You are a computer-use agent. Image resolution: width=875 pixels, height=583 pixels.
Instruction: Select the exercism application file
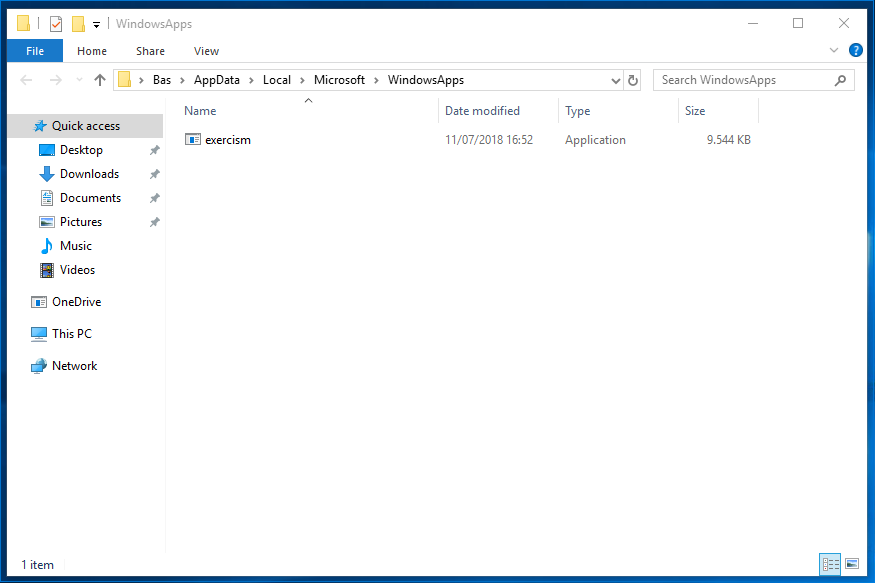[x=228, y=139]
